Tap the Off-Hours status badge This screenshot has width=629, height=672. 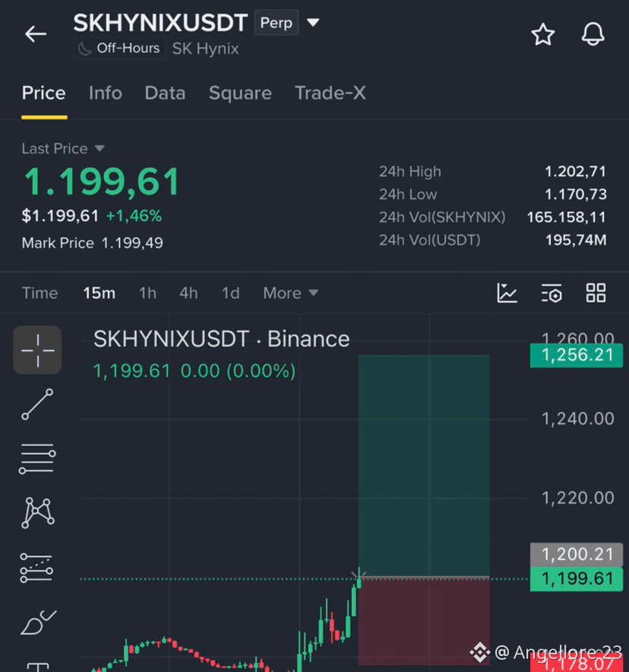point(119,49)
